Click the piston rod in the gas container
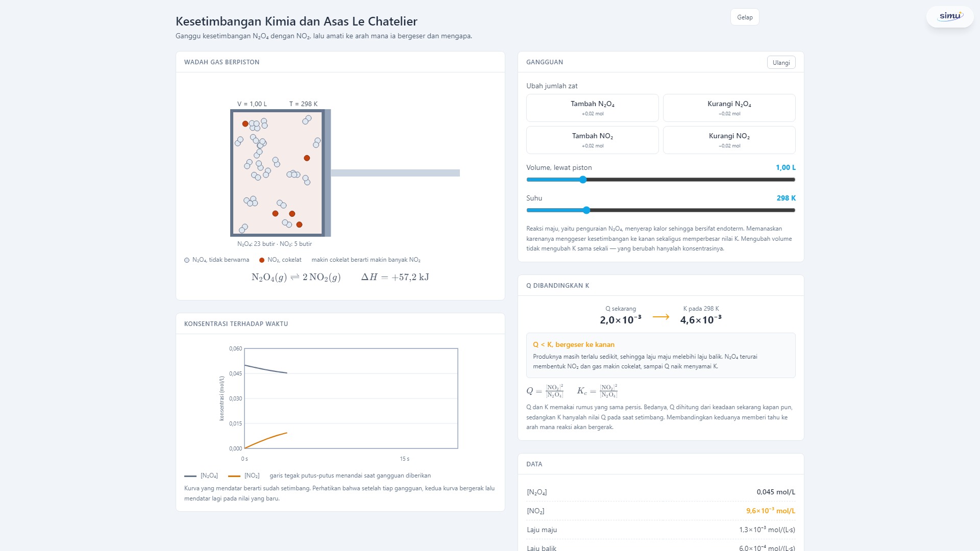This screenshot has width=980, height=551. pos(395,173)
